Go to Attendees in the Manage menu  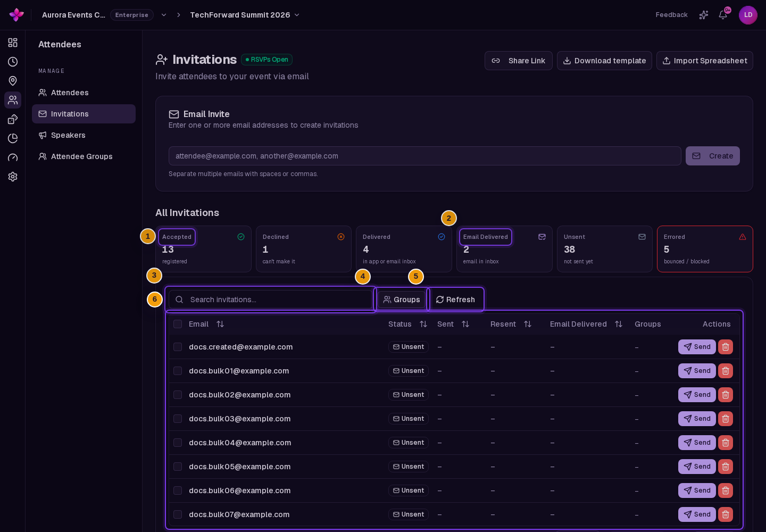point(84,93)
